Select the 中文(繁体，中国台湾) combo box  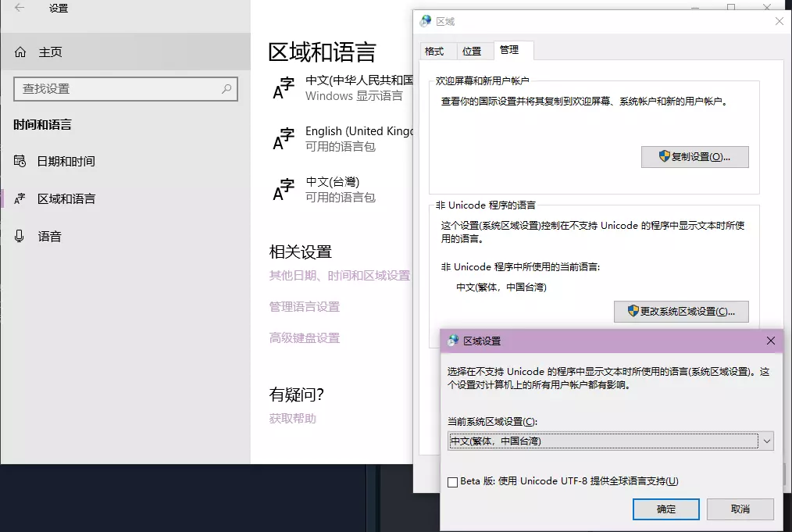(x=611, y=441)
